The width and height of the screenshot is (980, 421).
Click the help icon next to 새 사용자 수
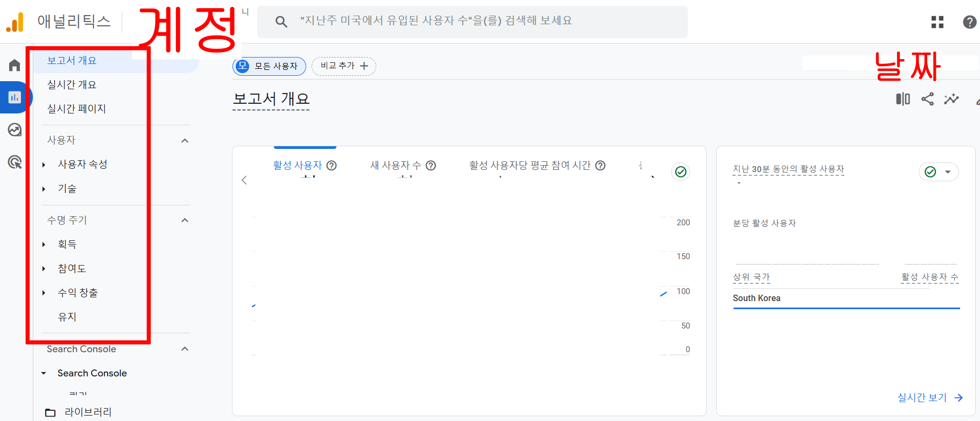[x=431, y=166]
